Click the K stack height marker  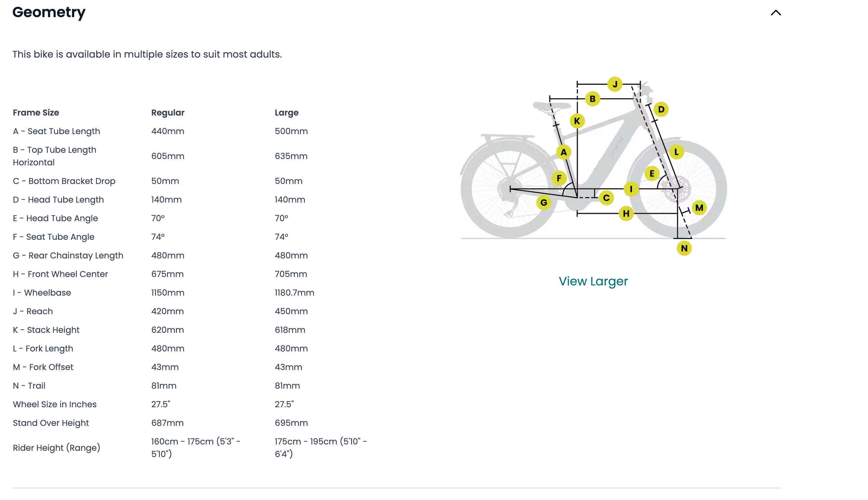[x=577, y=121]
